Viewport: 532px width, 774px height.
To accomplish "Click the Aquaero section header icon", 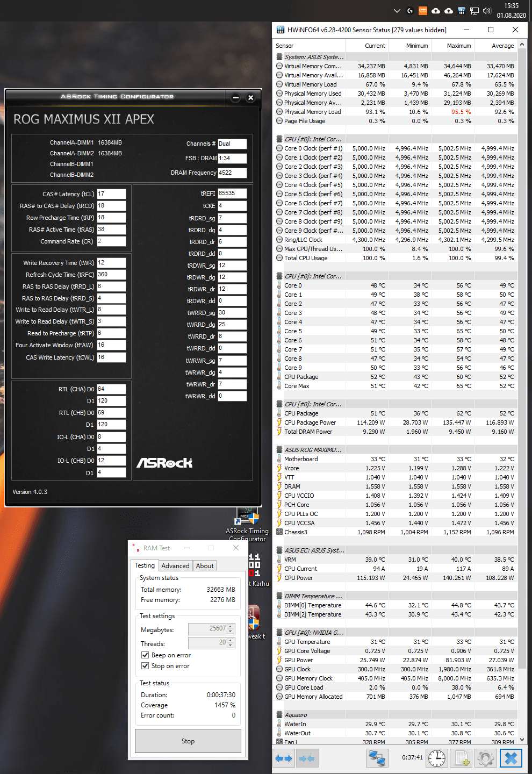I will point(279,715).
